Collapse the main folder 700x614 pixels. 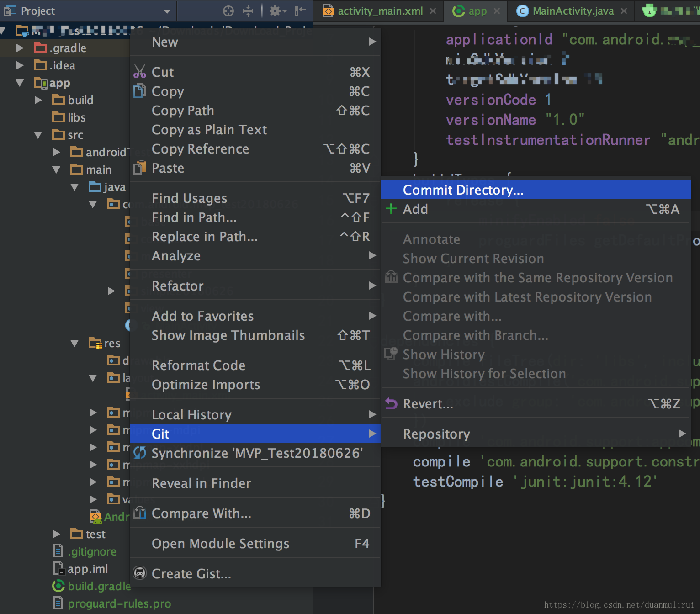point(56,169)
